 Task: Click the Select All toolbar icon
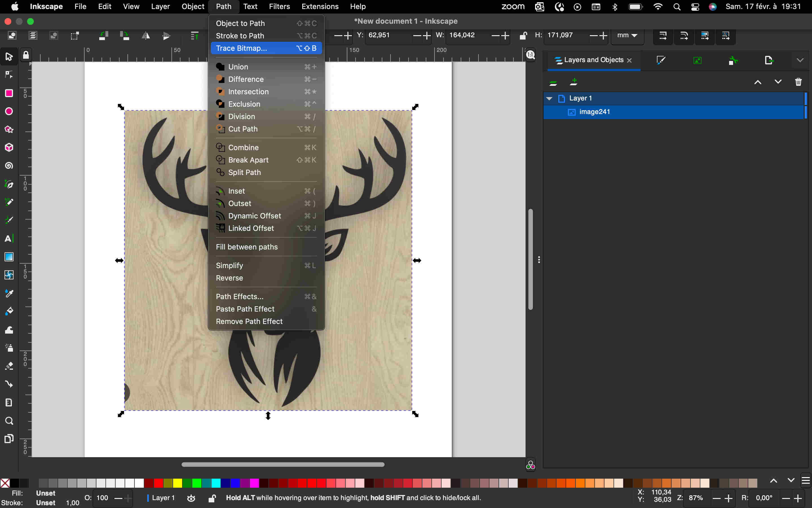[x=12, y=35]
